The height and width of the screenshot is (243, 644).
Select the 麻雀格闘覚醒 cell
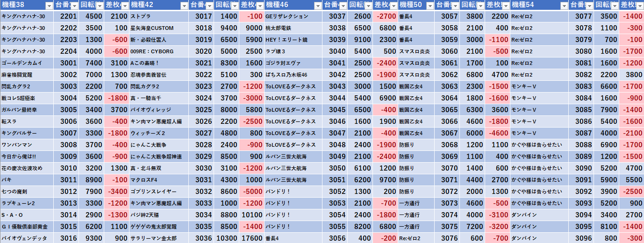pyautogui.click(x=27, y=74)
